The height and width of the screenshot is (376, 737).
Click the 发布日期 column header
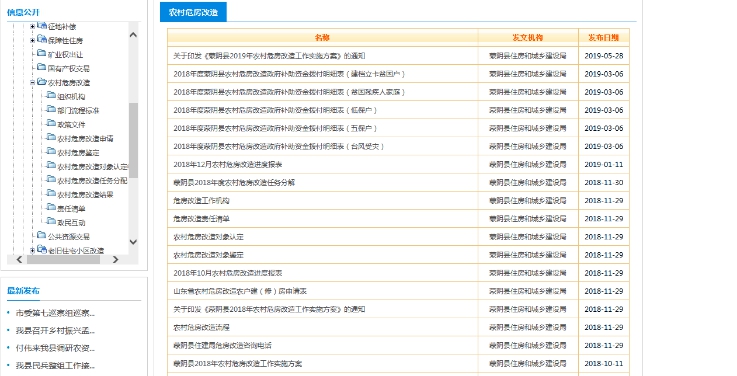[604, 38]
